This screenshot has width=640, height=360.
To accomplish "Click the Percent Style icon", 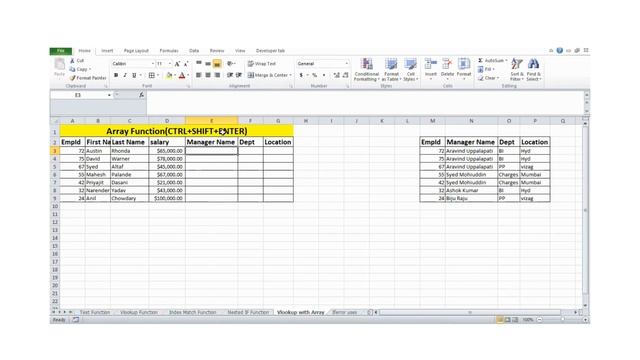I will point(315,75).
